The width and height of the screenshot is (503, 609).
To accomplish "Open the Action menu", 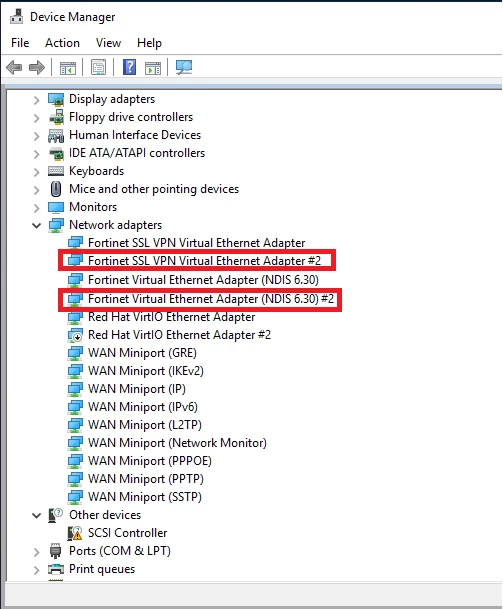I will pos(62,43).
